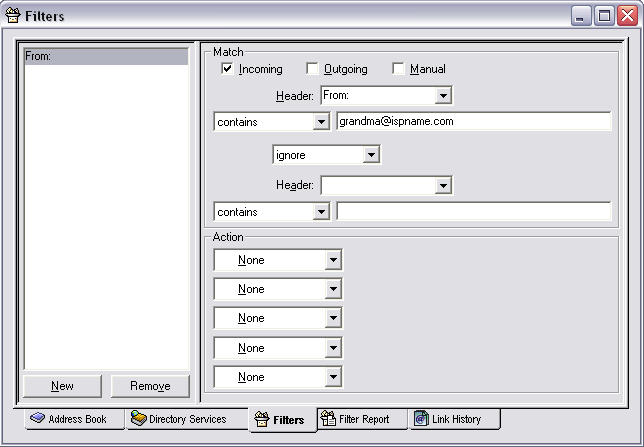Switch to the Address Book tab
Viewport: 644px width, 447px height.
click(76, 419)
